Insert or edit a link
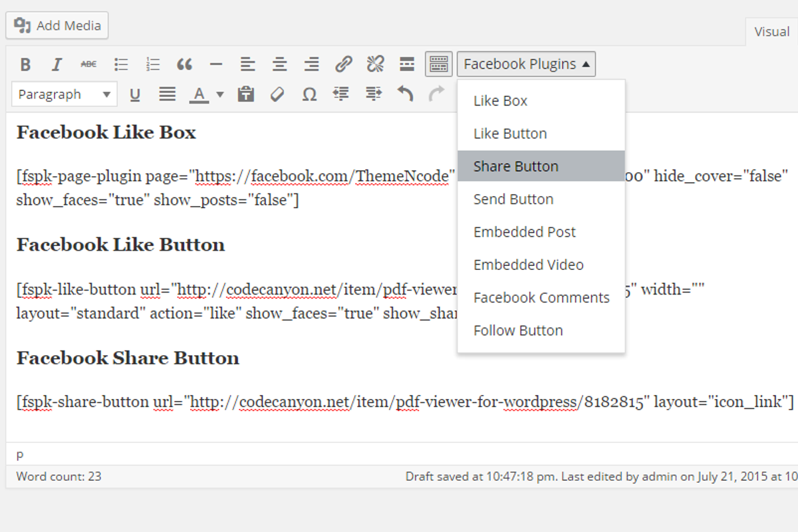 coord(343,64)
